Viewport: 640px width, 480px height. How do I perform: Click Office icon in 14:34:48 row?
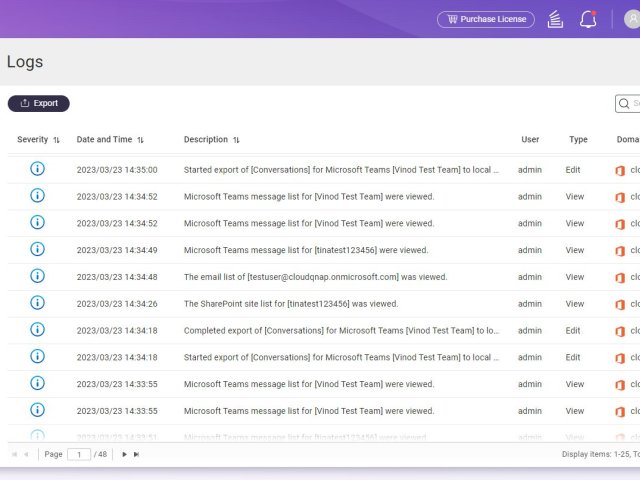pyautogui.click(x=620, y=278)
